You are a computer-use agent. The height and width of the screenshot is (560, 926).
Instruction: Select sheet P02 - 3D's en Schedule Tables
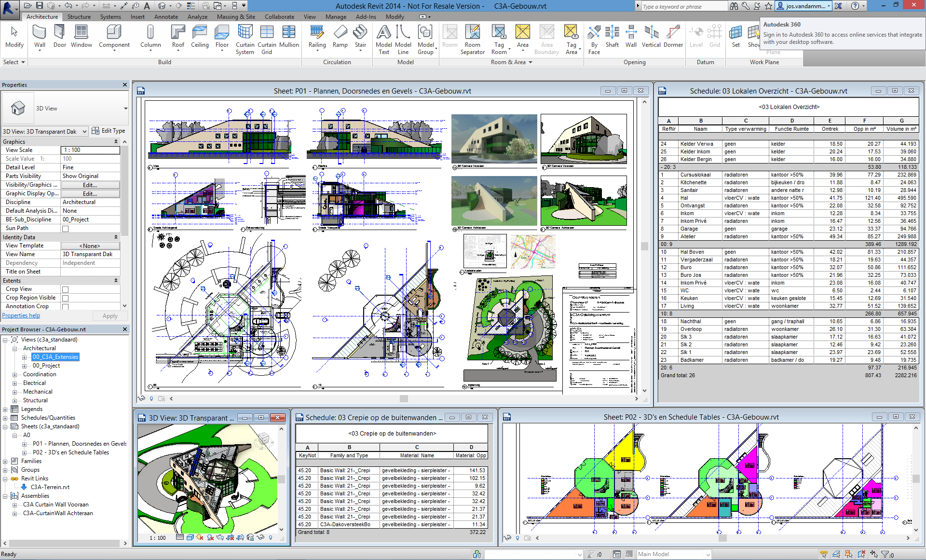click(71, 452)
